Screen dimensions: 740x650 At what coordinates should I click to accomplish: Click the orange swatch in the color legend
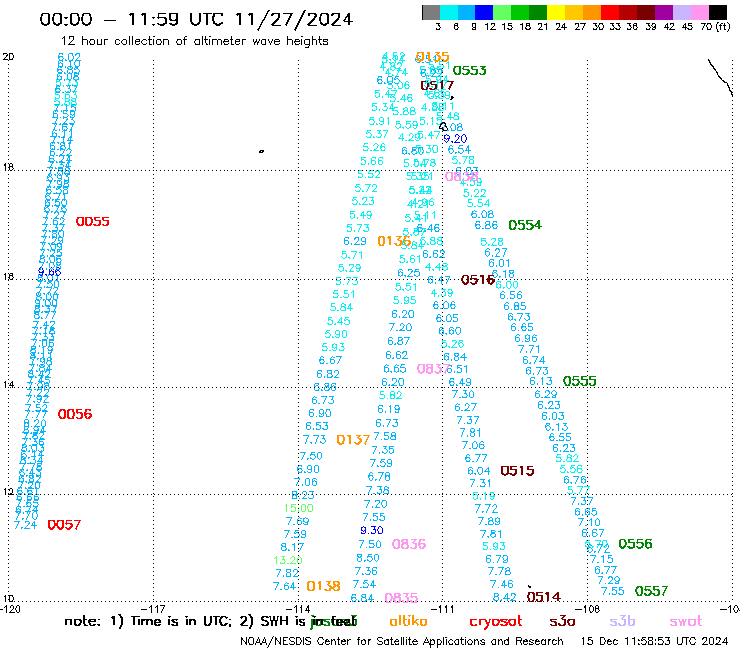tap(592, 12)
